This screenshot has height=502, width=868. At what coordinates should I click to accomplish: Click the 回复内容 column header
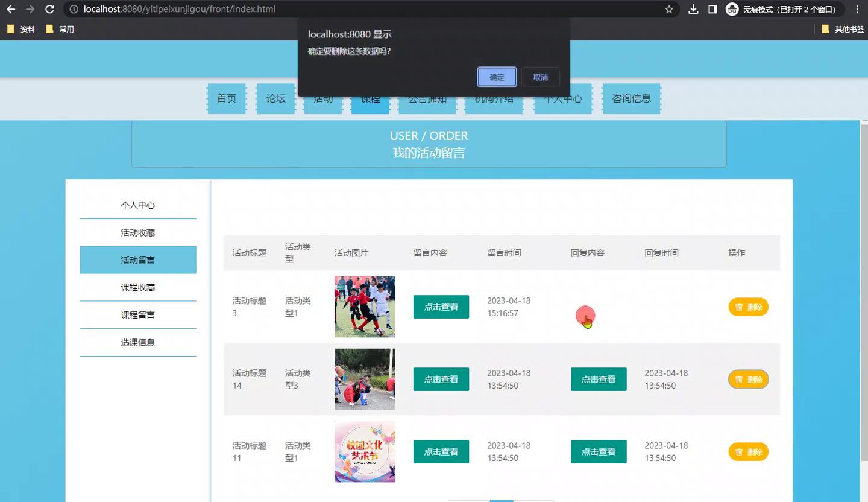pos(588,253)
